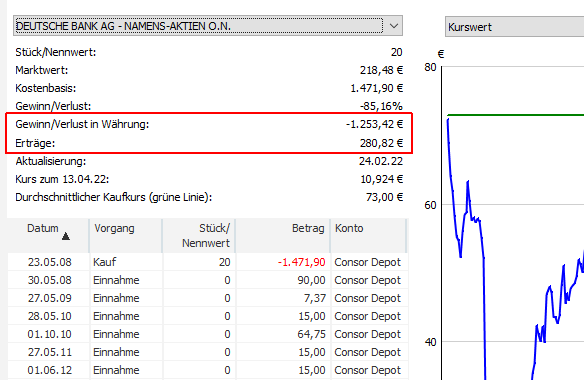Viewport: 584px width, 380px height.
Task: Click the Erträge value 280,82 €
Action: click(x=381, y=143)
